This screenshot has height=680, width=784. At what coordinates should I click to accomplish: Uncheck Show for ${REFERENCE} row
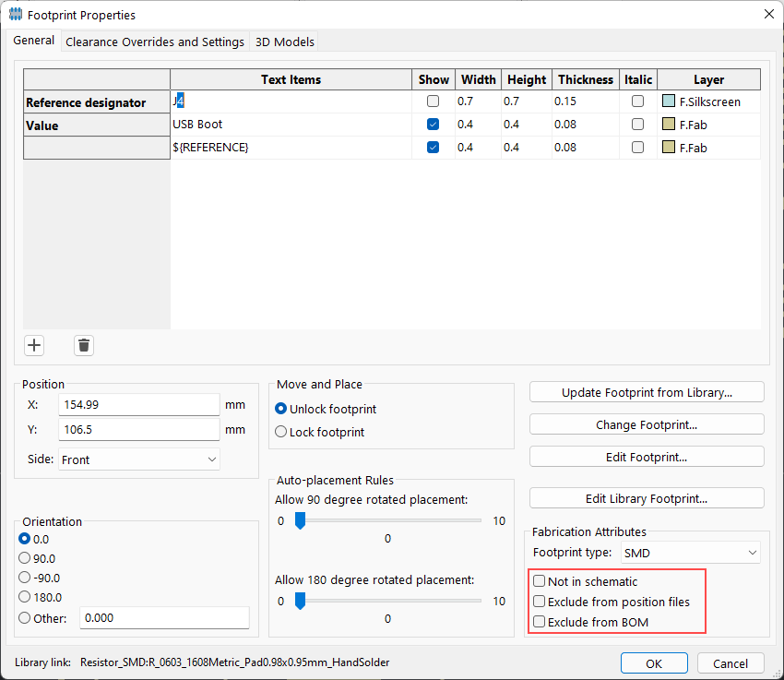(x=433, y=147)
